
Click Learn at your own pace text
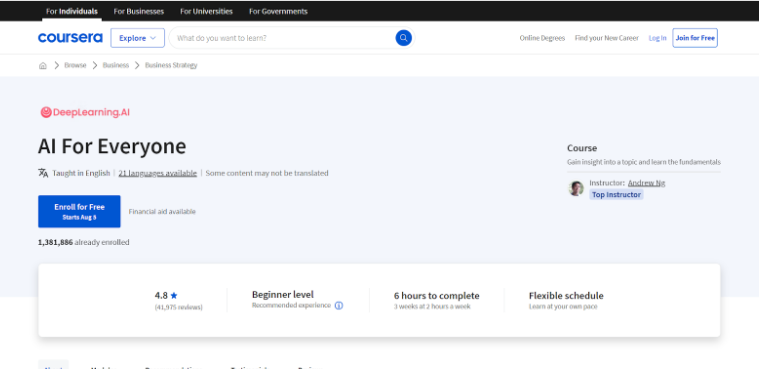[563, 307]
